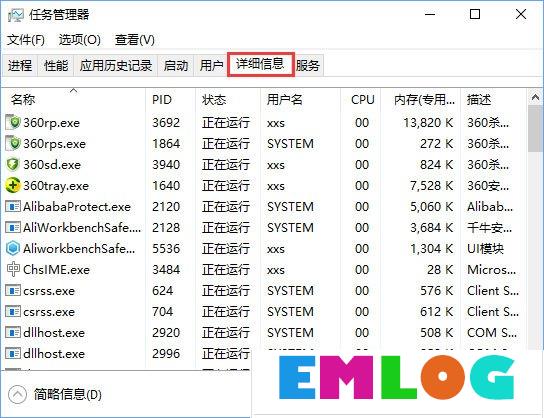
Task: Click the 360rps.exe shield icon
Action: pos(13,143)
